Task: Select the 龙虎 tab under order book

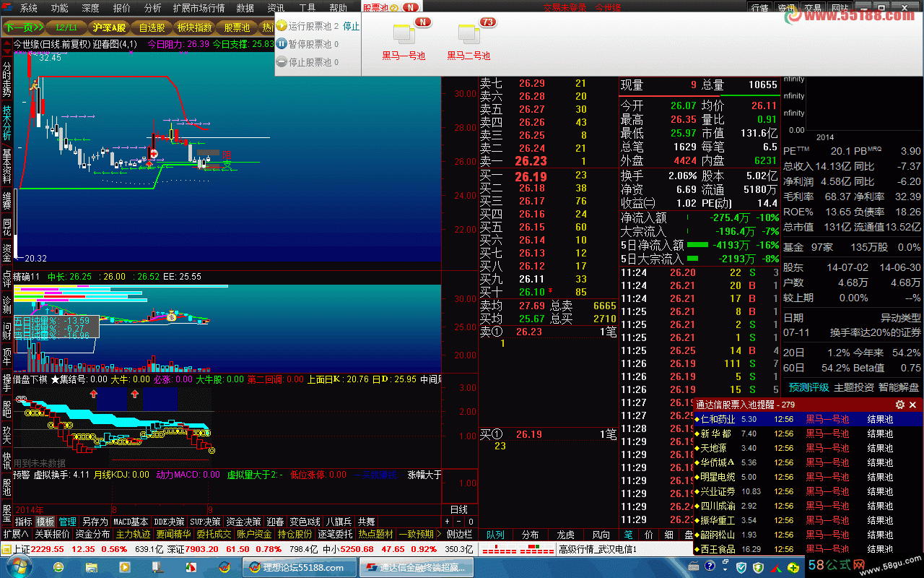Action: tap(566, 534)
